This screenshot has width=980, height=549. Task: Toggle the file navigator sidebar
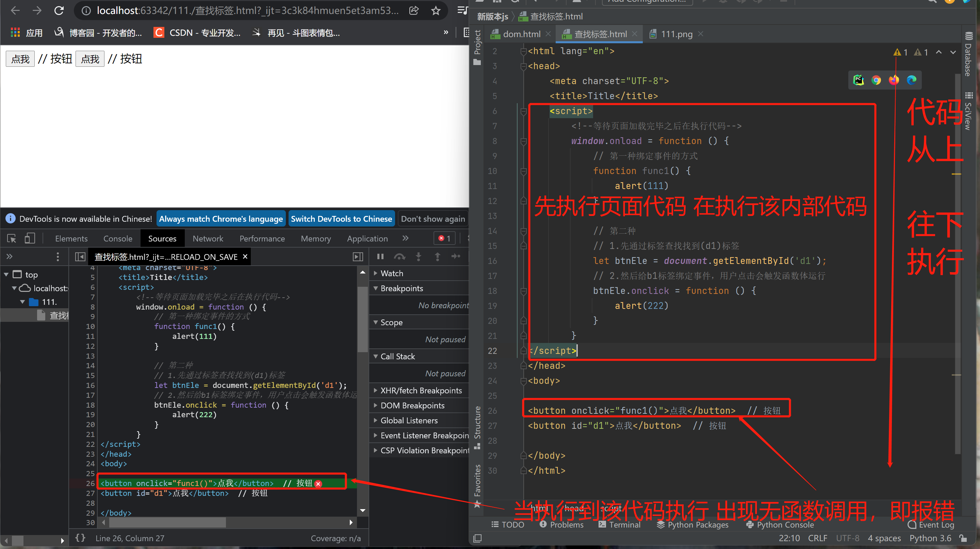(x=80, y=256)
